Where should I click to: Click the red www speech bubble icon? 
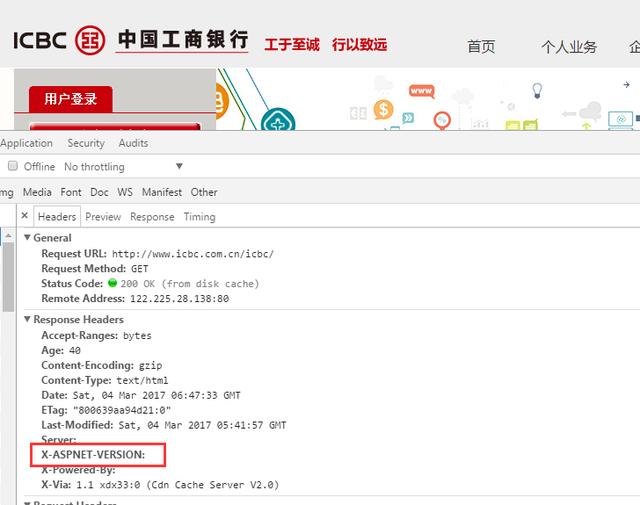point(422,91)
